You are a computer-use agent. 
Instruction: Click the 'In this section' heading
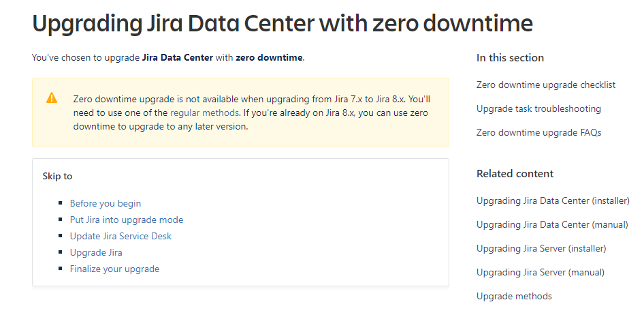(510, 58)
